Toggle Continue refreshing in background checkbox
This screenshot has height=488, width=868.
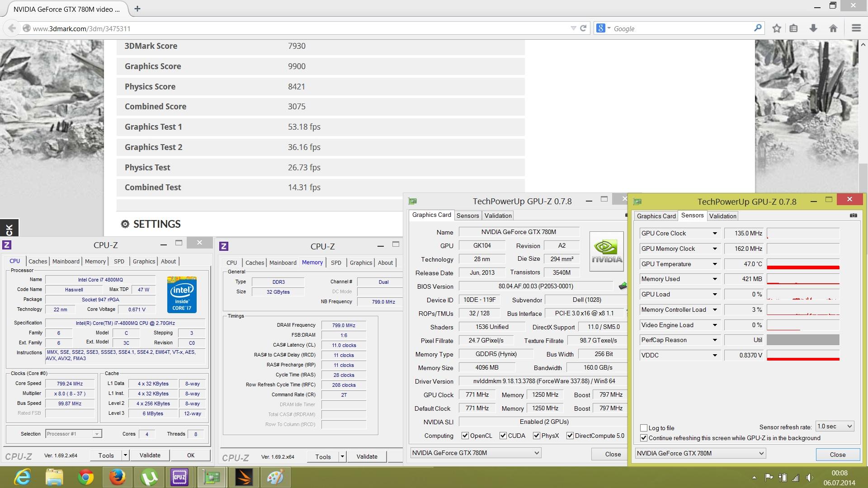click(x=644, y=438)
